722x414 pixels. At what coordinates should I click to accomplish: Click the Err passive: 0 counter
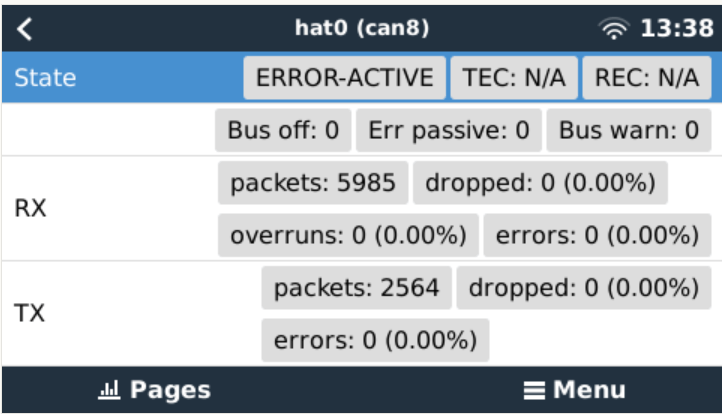pos(449,130)
